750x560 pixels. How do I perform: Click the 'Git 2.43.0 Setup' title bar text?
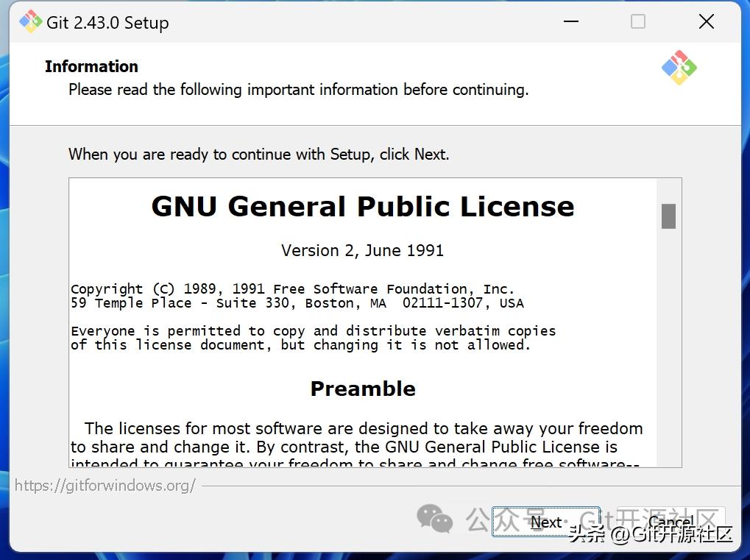pyautogui.click(x=107, y=23)
